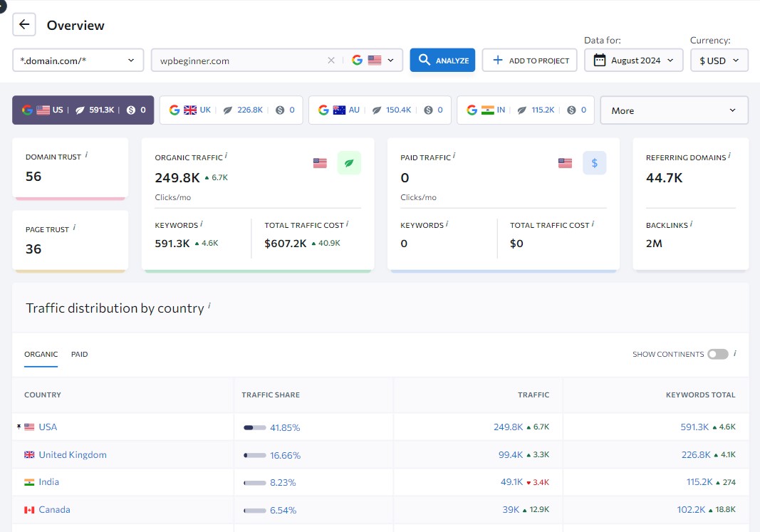Expand the $ USD currency dropdown

pos(719,61)
